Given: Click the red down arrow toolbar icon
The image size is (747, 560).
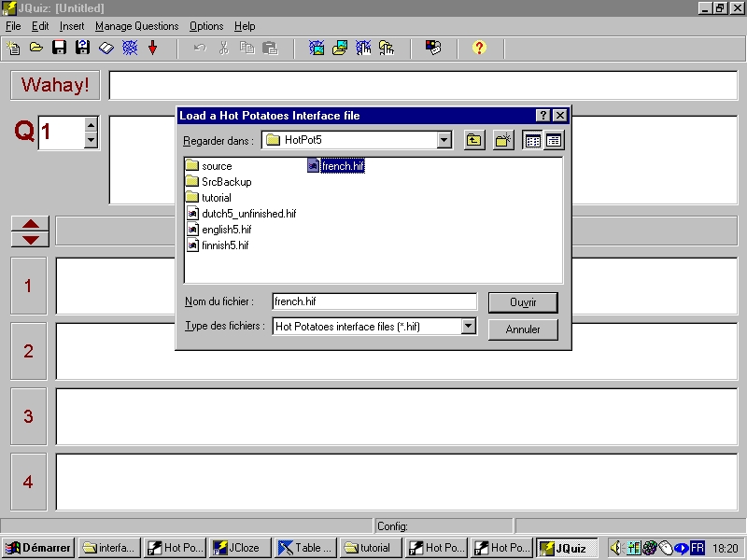Looking at the screenshot, I should [x=152, y=48].
